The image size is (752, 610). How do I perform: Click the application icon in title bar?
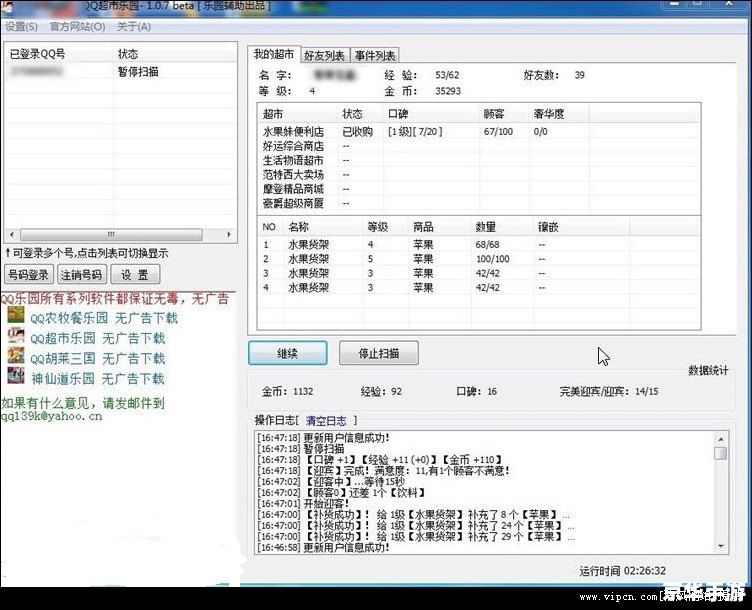8,7
